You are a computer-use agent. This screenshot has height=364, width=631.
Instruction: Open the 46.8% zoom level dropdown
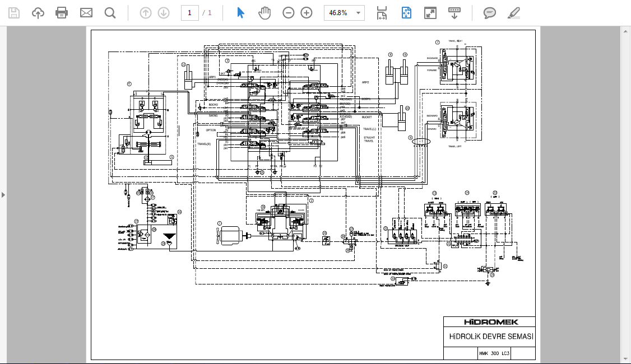coord(344,13)
